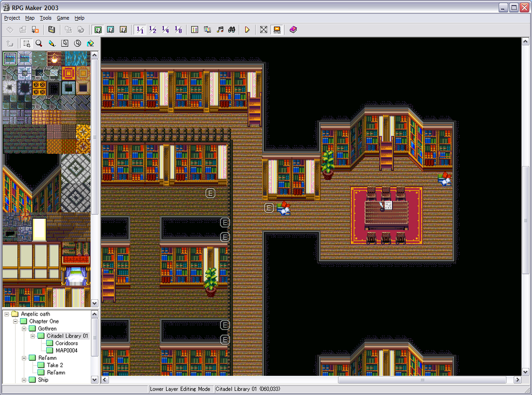
Task: Open the Database icon
Action: 194,30
